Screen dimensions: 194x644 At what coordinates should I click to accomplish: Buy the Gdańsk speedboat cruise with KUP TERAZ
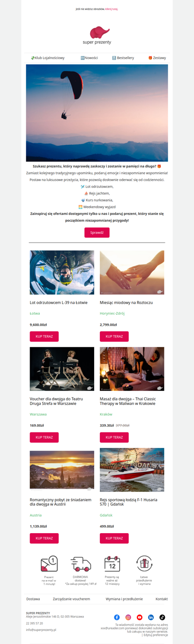[114, 538]
